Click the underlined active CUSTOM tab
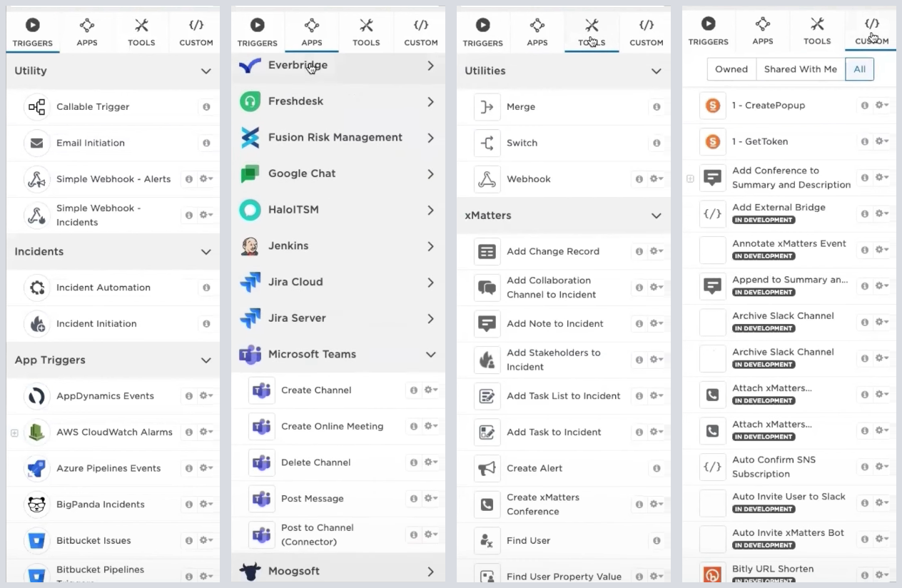This screenshot has height=588, width=902. (x=871, y=32)
